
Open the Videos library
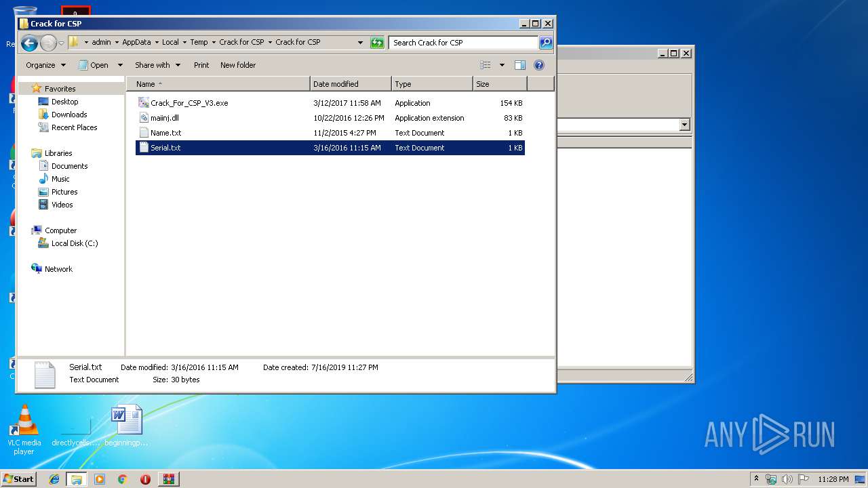point(62,205)
